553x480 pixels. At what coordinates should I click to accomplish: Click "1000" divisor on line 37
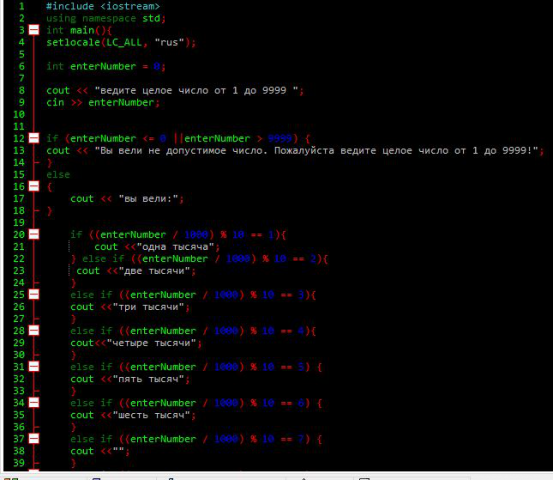click(226, 439)
